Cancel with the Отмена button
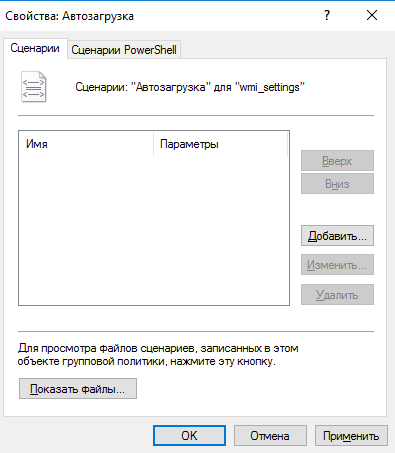This screenshot has width=395, height=453. coord(270,435)
